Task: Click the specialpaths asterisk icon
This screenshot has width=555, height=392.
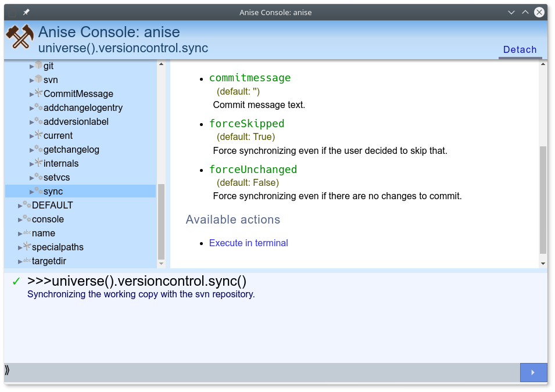Action: (27, 246)
